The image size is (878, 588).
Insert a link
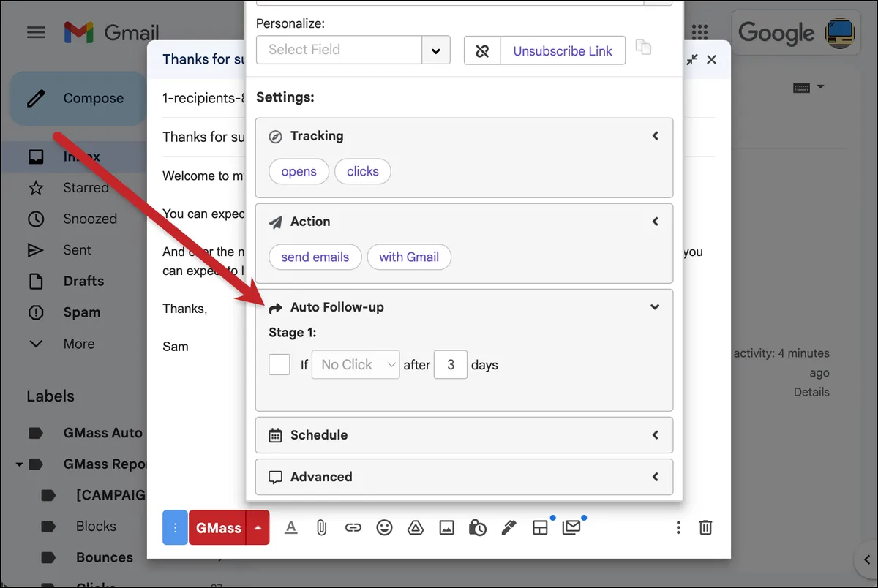353,527
